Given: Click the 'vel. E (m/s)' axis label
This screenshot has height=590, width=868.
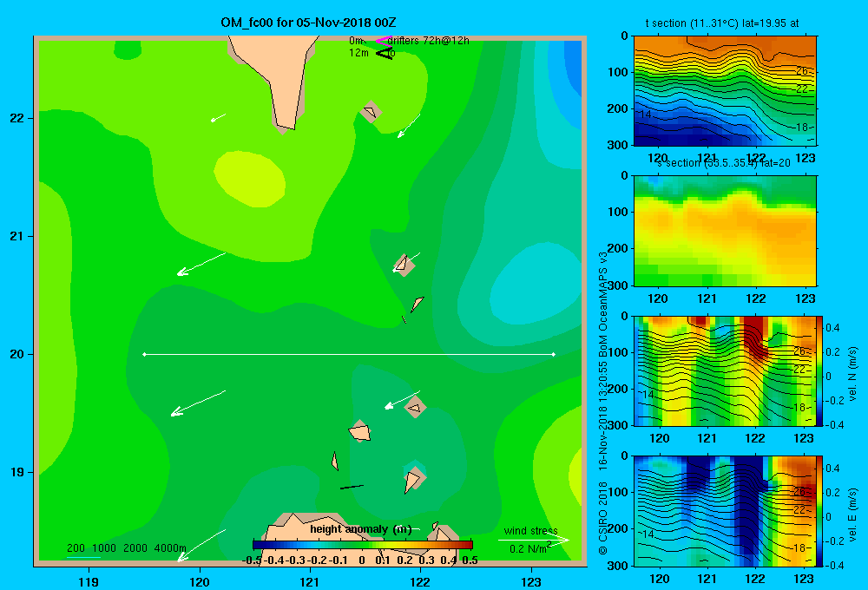Looking at the screenshot, I should [x=852, y=514].
